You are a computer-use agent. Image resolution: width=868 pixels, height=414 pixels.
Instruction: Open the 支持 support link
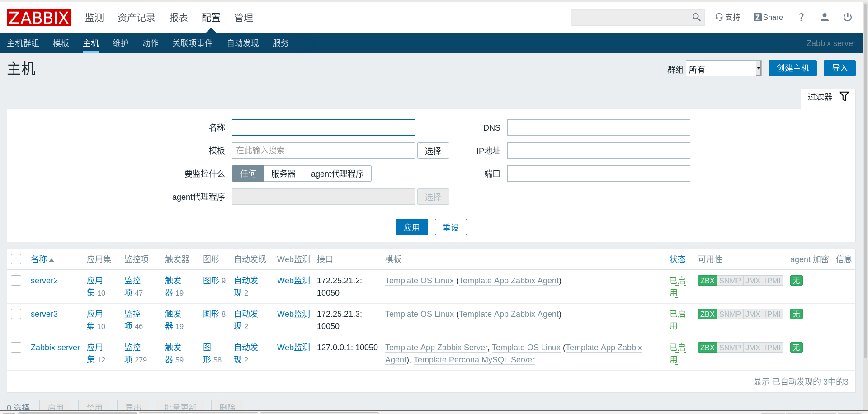click(x=727, y=17)
